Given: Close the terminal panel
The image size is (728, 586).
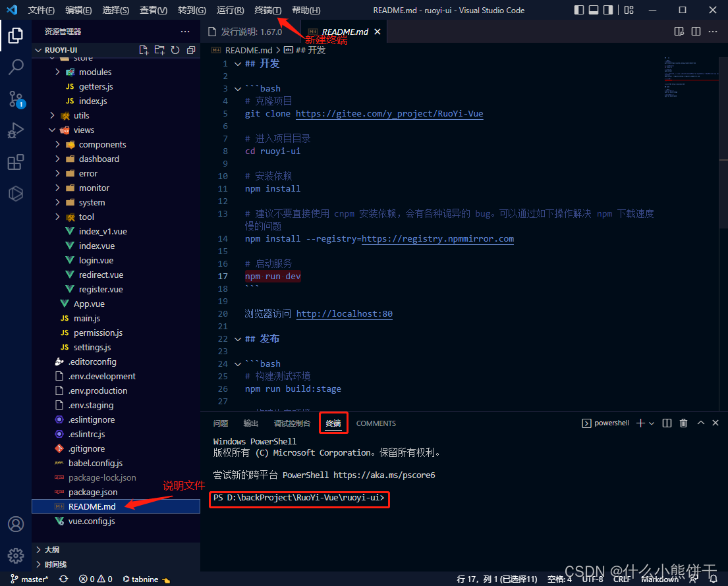Looking at the screenshot, I should (x=715, y=423).
